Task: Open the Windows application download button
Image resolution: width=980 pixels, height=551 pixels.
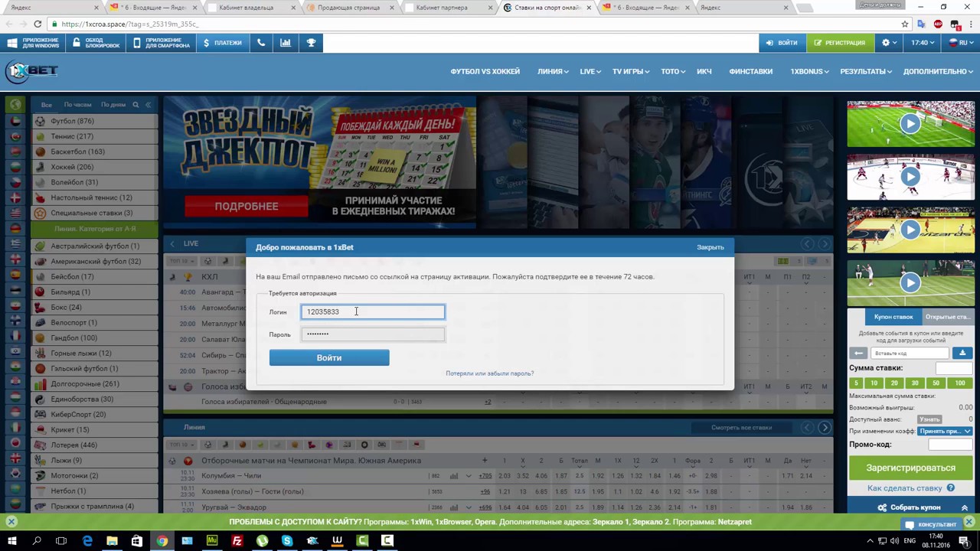Action: pyautogui.click(x=33, y=43)
